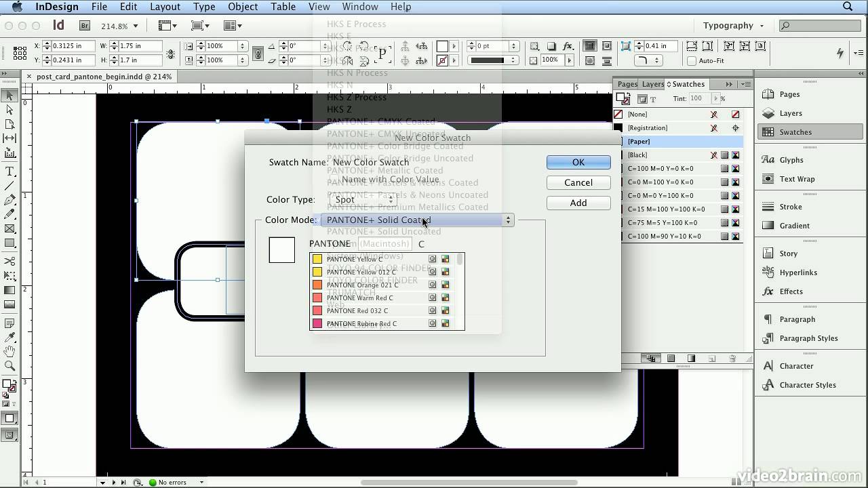The height and width of the screenshot is (488, 868).
Task: Open the File menu
Action: [99, 7]
